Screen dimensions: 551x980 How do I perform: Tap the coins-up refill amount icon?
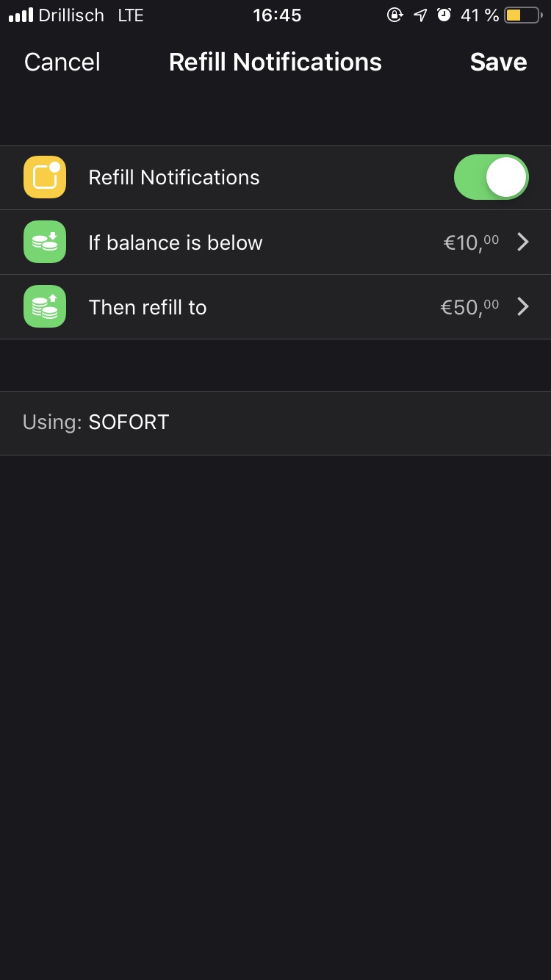click(x=45, y=307)
